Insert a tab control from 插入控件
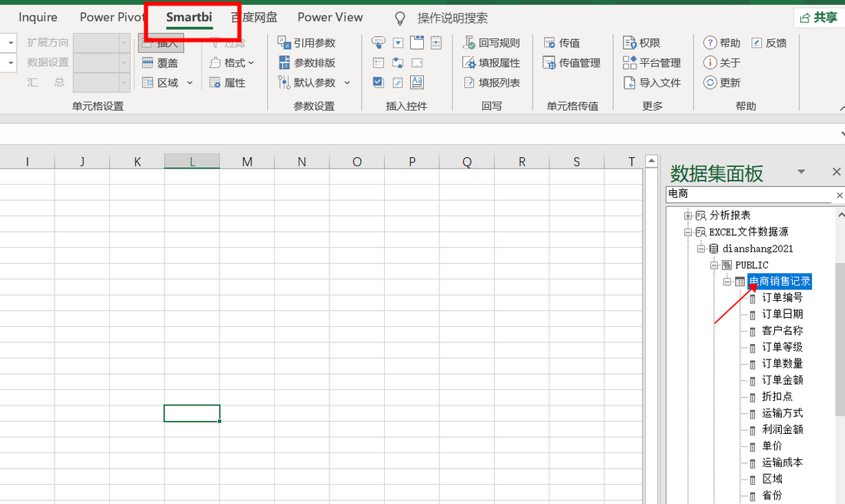 (416, 42)
